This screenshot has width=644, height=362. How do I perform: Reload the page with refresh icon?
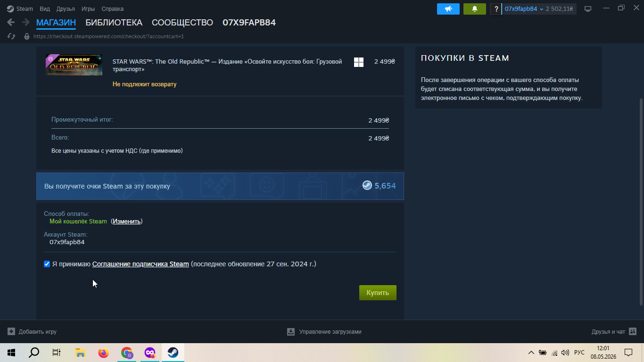pyautogui.click(x=12, y=36)
